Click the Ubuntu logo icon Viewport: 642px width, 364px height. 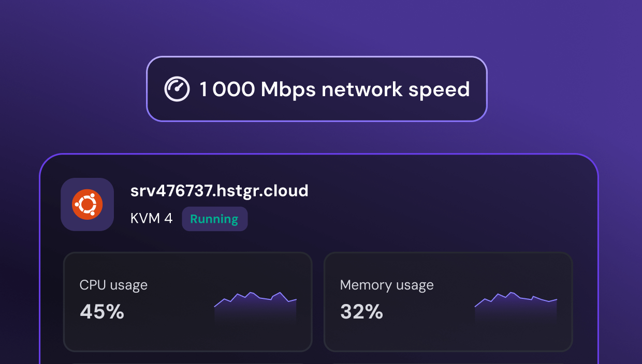click(x=87, y=204)
